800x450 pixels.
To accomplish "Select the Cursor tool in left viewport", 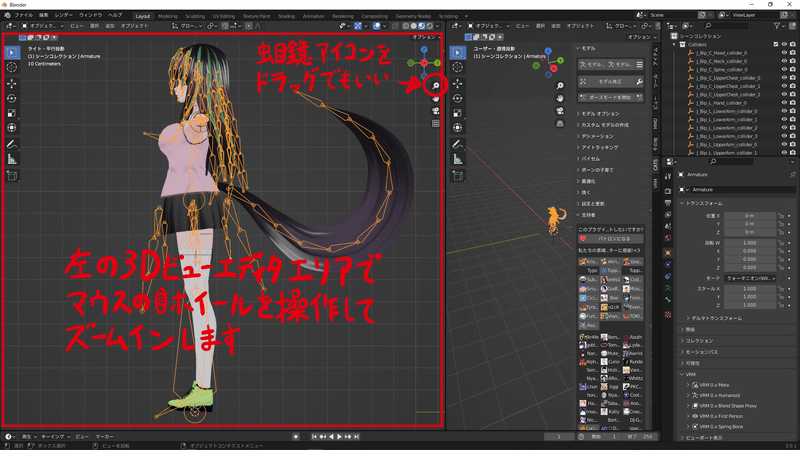I will coord(12,67).
